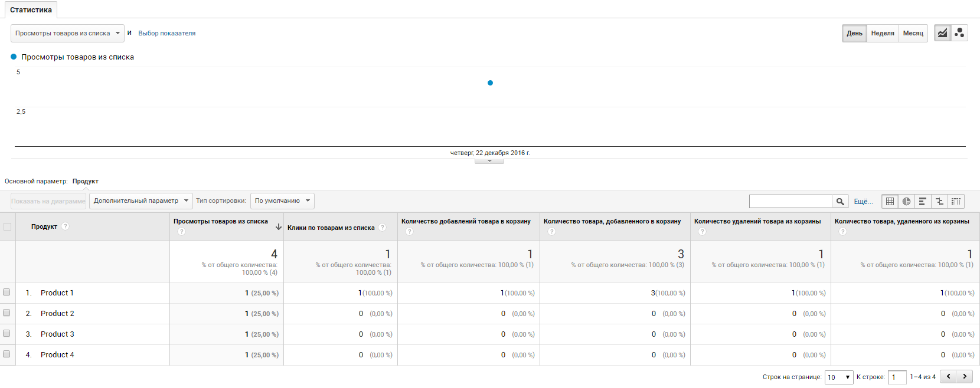The width and height of the screenshot is (980, 388).
Task: Click Количество товара, удаленного из корзины header
Action: (902, 221)
